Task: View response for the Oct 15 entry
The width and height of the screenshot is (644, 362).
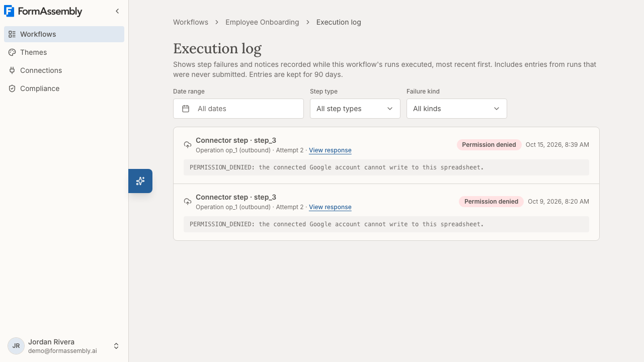Action: [x=330, y=150]
